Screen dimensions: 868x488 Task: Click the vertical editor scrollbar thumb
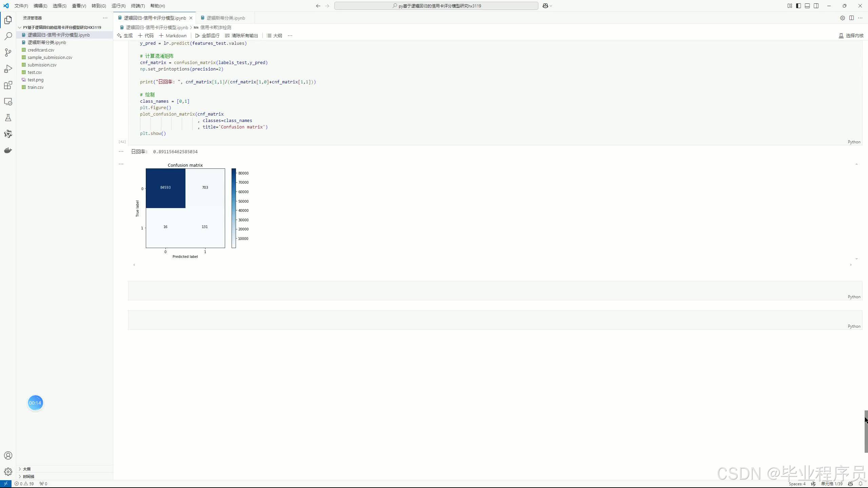[866, 431]
